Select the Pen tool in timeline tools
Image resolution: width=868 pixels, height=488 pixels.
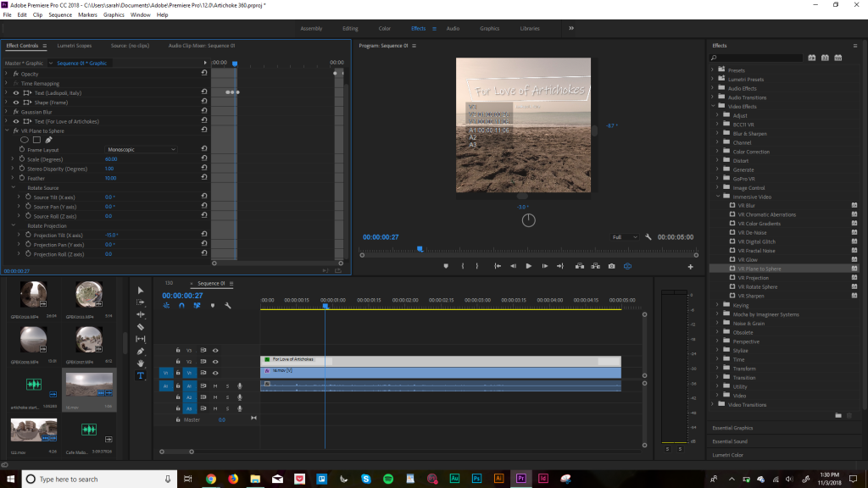pyautogui.click(x=141, y=351)
